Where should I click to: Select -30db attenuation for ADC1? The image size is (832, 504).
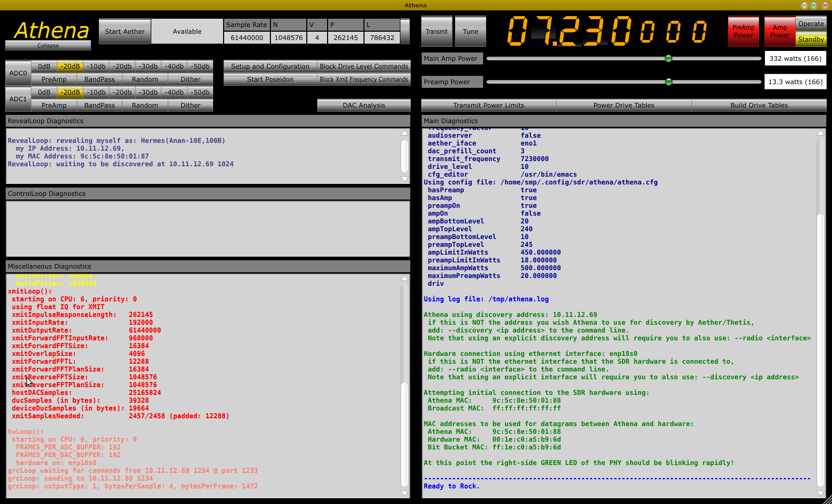pos(148,92)
